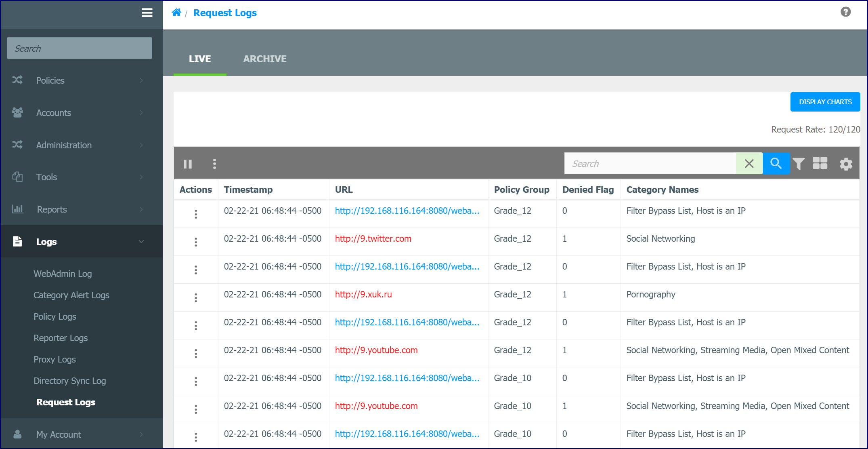This screenshot has height=449, width=868.
Task: Switch to the LIVE tab
Action: [200, 59]
